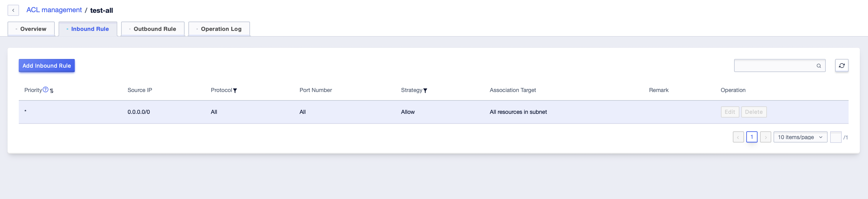Screen dimensions: 868x199
Task: Open the Protocol filter funnel
Action: coord(235,90)
